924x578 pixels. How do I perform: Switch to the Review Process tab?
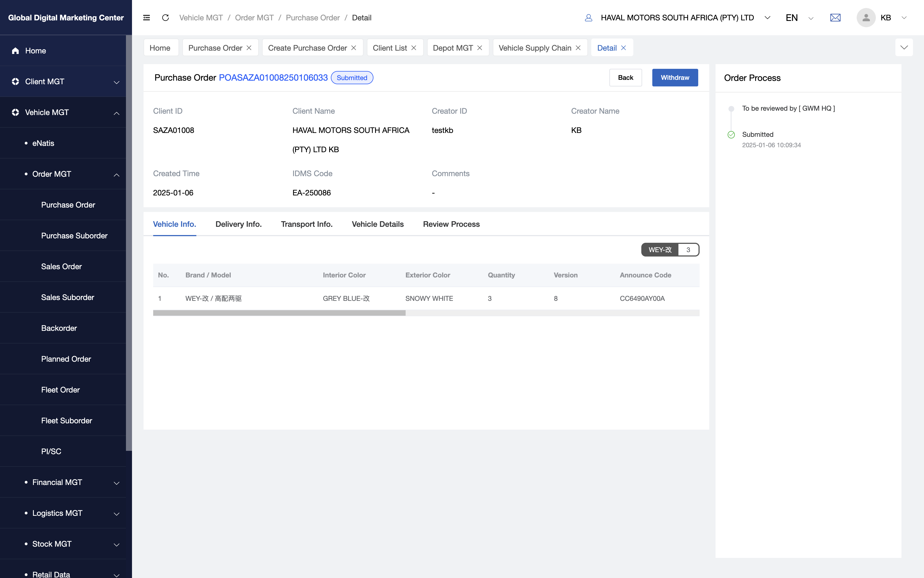point(451,224)
